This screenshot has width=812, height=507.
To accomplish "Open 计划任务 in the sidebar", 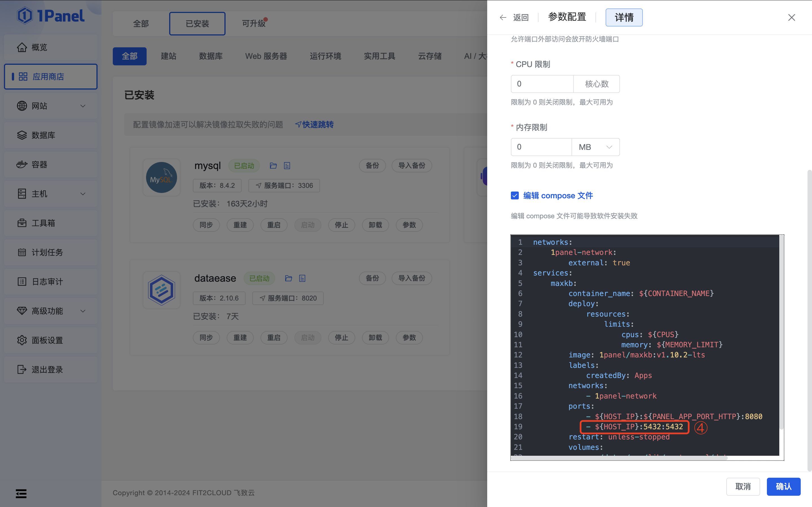I will click(x=47, y=252).
